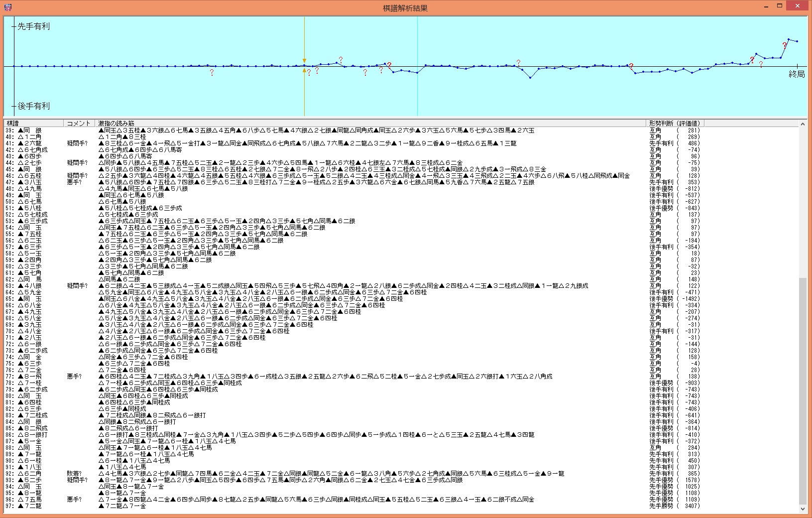
Task: Click the cyan vertical line on the graph
Action: click(x=417, y=90)
